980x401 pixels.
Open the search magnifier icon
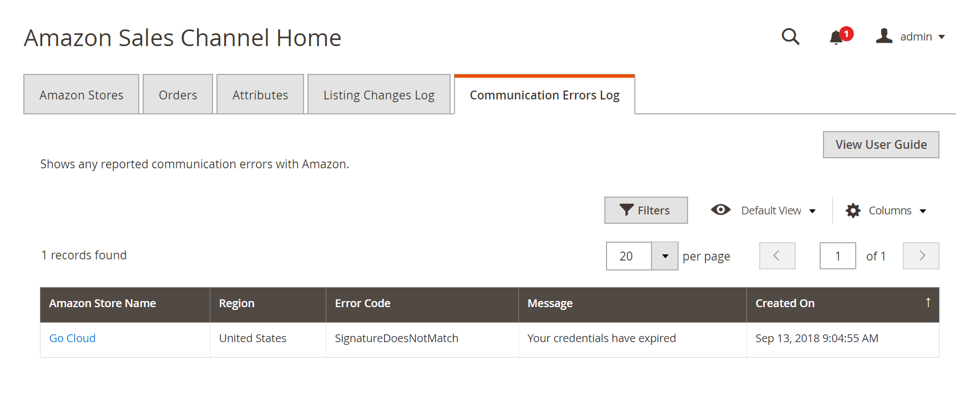tap(790, 37)
